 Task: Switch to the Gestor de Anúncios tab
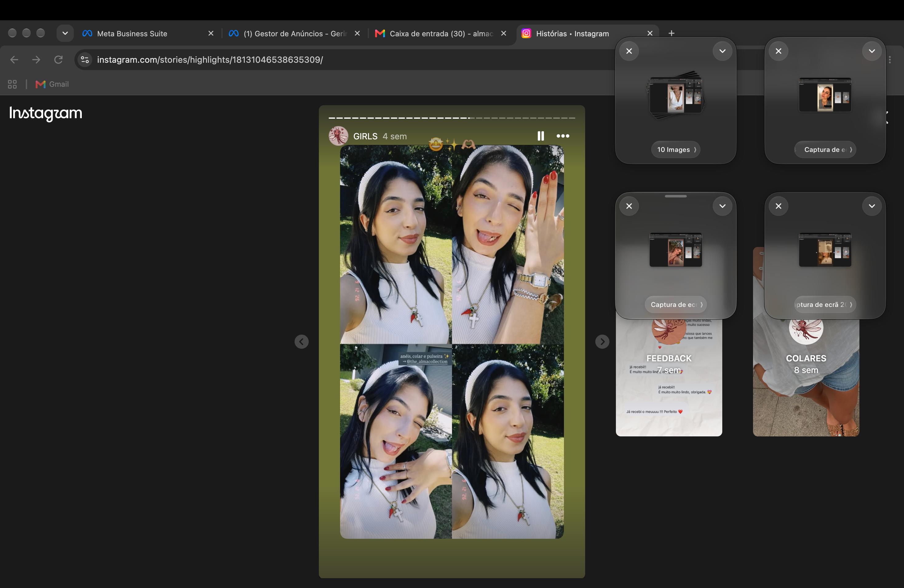tap(294, 34)
